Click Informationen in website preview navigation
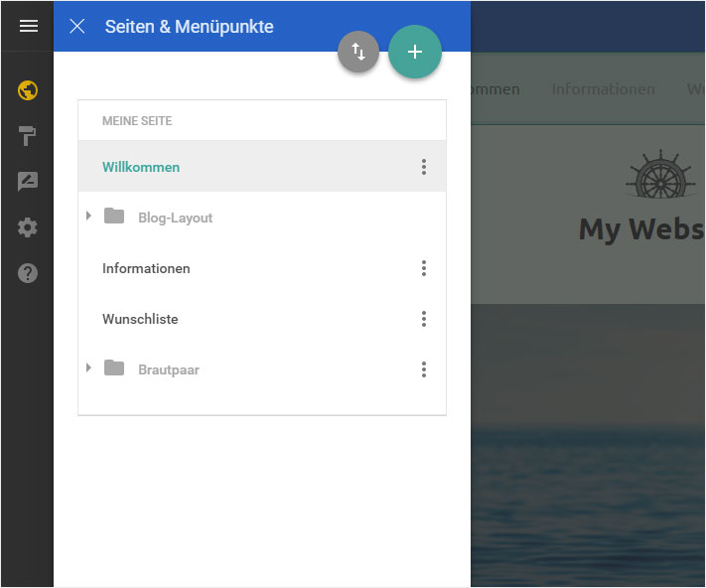This screenshot has height=588, width=706. coord(604,89)
